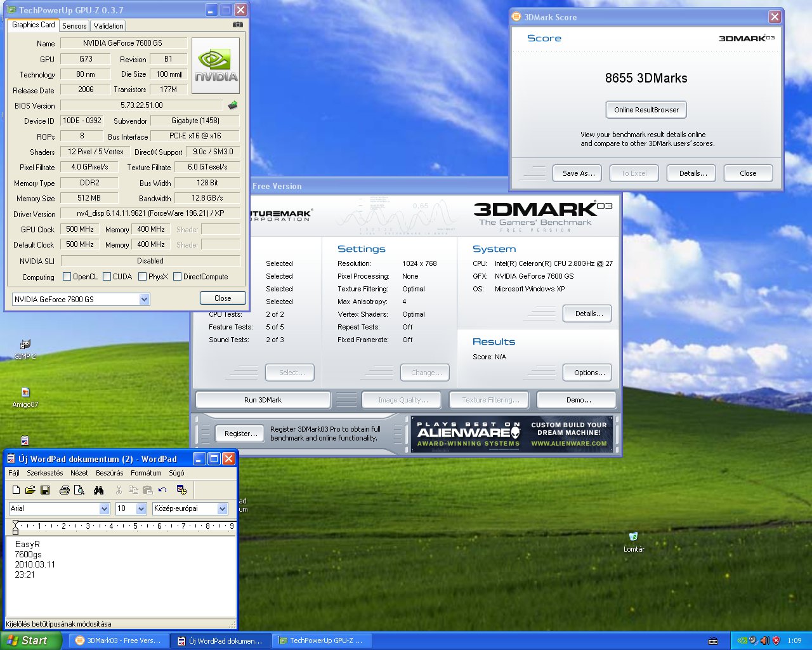Click BIOS Version field 5.73.22.51.00
The height and width of the screenshot is (650, 812).
[142, 105]
